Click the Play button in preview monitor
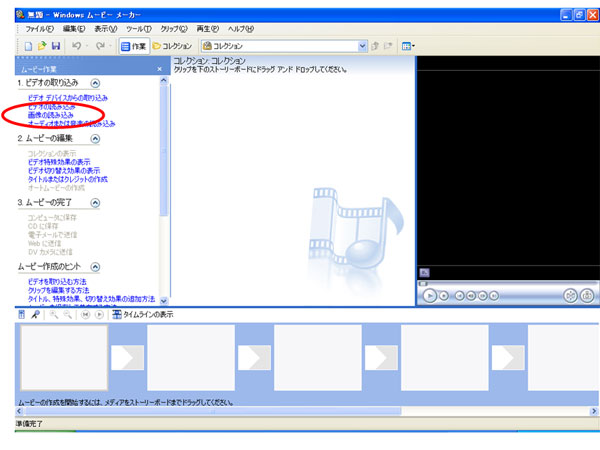 tap(430, 296)
